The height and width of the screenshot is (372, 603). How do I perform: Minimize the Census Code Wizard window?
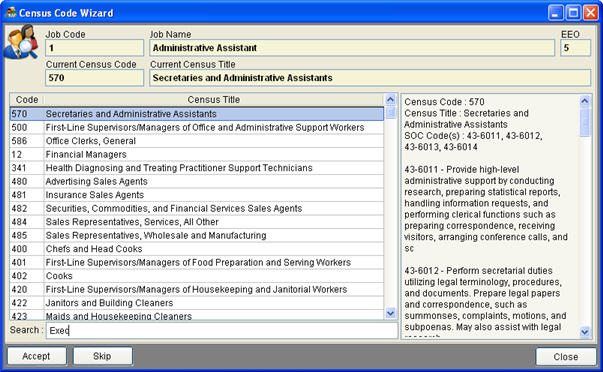pos(555,13)
